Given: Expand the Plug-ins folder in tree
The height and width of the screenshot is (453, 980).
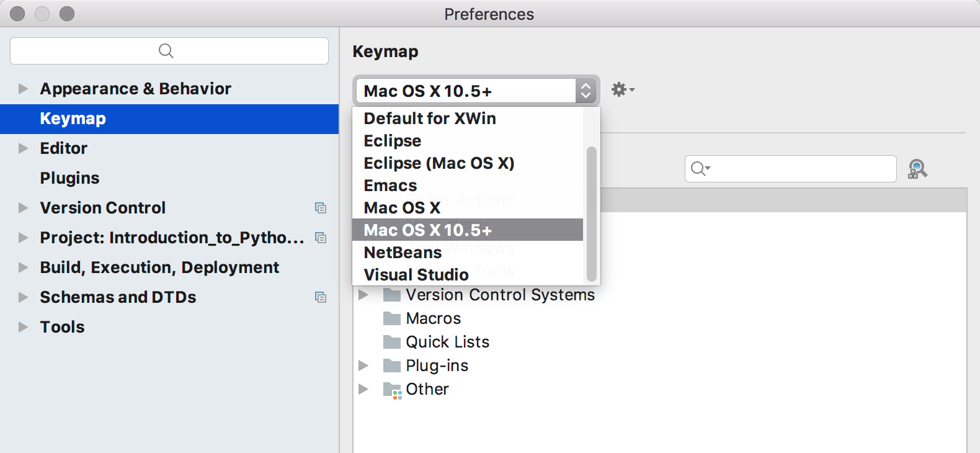Looking at the screenshot, I should tap(364, 366).
